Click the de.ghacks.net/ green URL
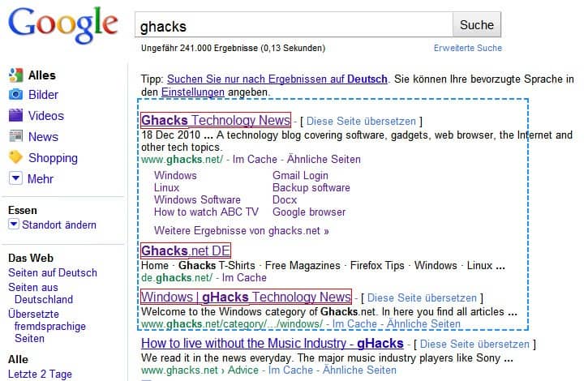Screen dimensions: 588x381 coord(177,278)
